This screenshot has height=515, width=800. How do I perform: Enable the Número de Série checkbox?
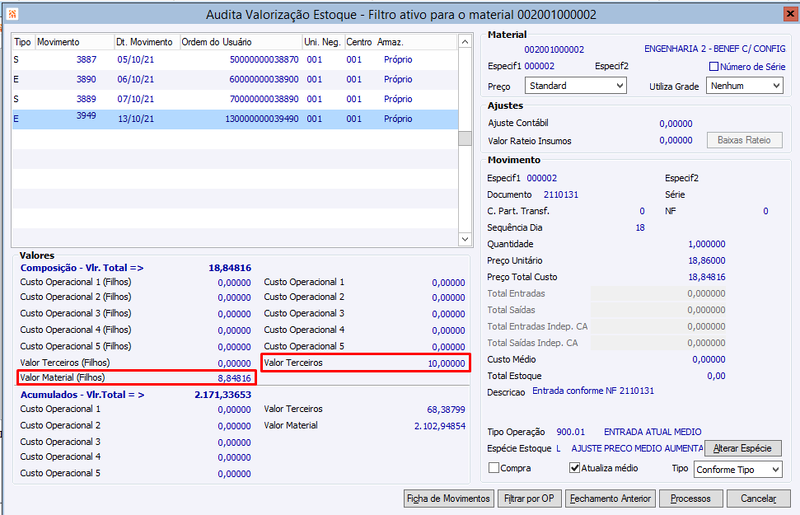714,66
